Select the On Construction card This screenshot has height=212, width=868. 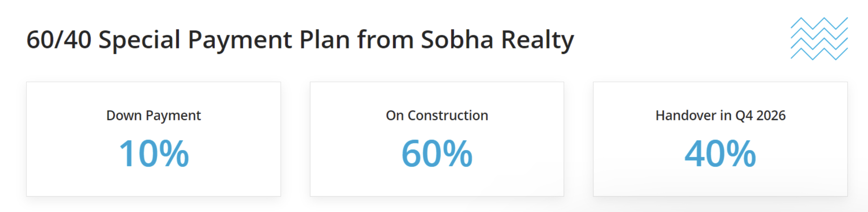437,182
